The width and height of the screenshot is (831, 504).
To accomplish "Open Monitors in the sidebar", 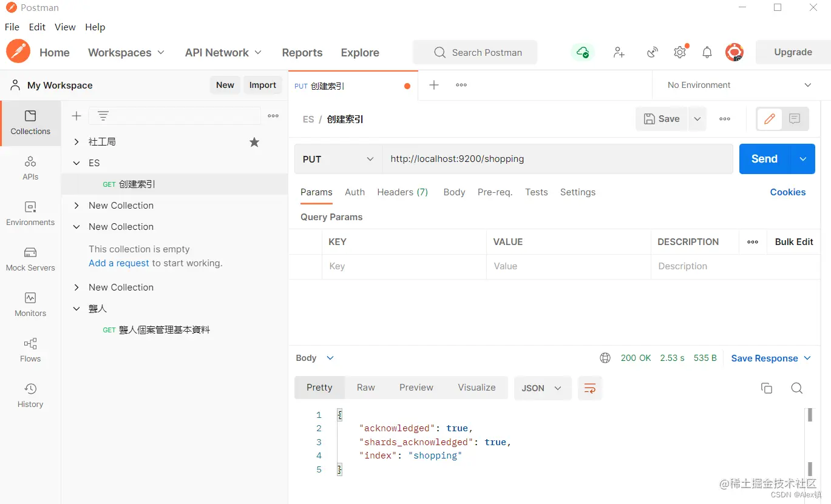I will 30,304.
